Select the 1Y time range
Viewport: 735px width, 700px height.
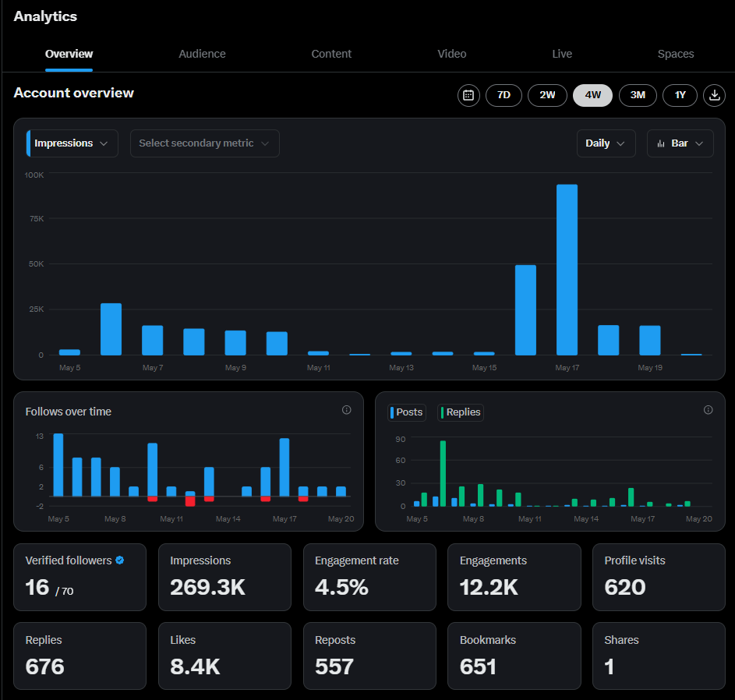point(680,95)
